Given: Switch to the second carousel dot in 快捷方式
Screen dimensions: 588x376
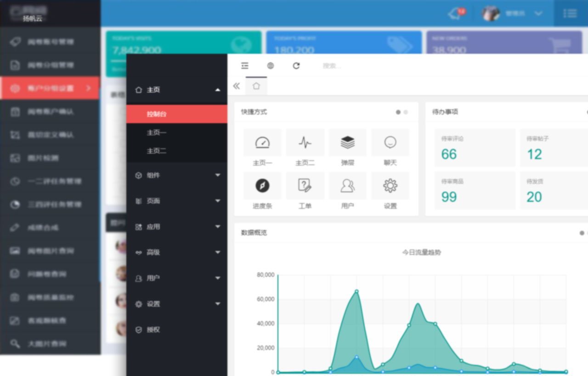Looking at the screenshot, I should pos(406,112).
